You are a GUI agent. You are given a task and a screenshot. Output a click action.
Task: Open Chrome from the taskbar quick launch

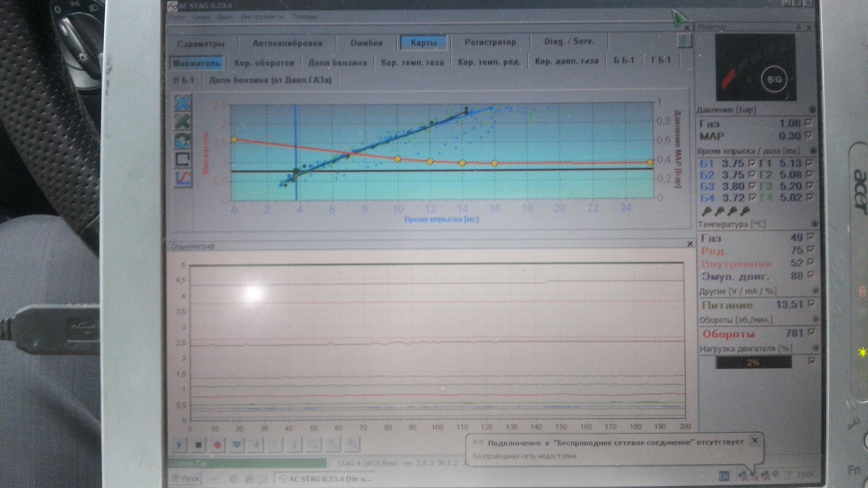[x=234, y=479]
